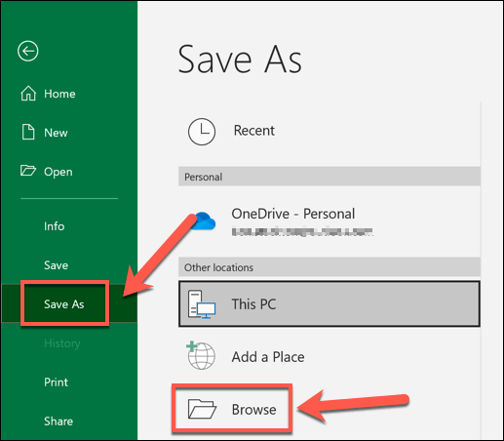Click the Browse folder icon
Image resolution: width=504 pixels, height=441 pixels.
coord(202,409)
